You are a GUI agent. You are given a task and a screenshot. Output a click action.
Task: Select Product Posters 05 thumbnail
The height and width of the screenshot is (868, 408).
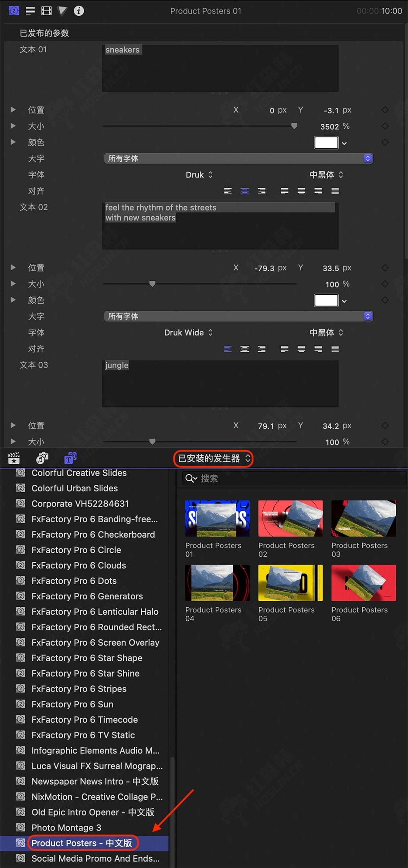pyautogui.click(x=291, y=583)
